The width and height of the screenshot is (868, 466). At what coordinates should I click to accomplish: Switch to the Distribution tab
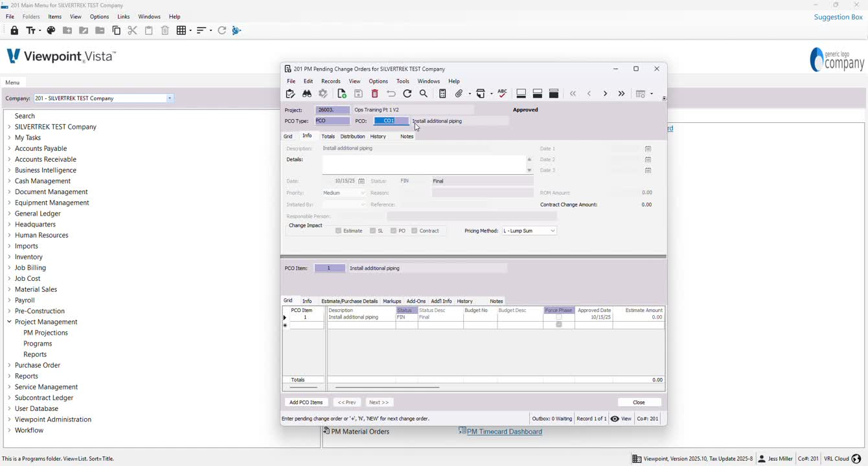click(352, 137)
